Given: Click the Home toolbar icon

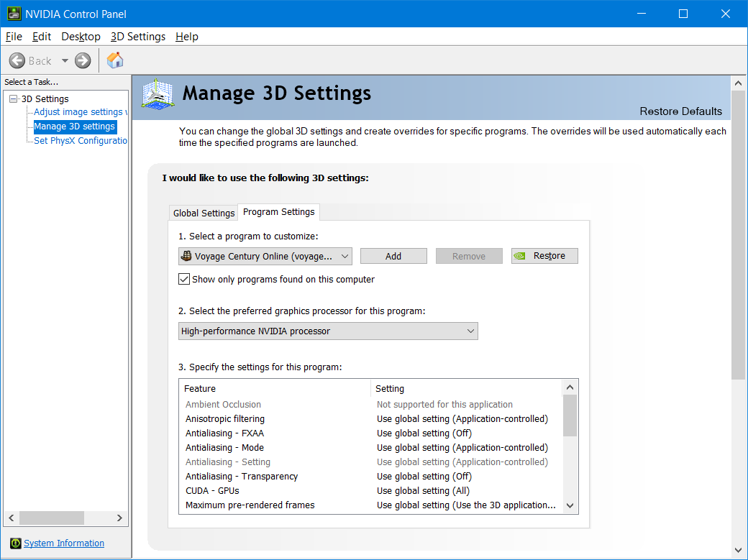Looking at the screenshot, I should (115, 60).
